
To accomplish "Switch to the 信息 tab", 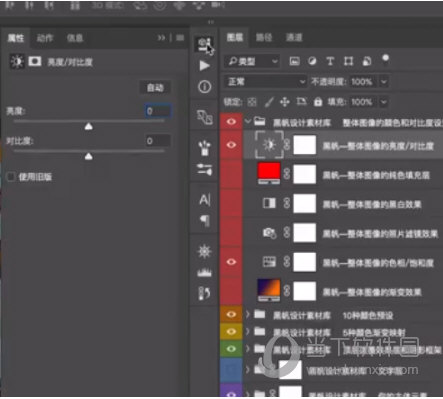I will pyautogui.click(x=75, y=38).
